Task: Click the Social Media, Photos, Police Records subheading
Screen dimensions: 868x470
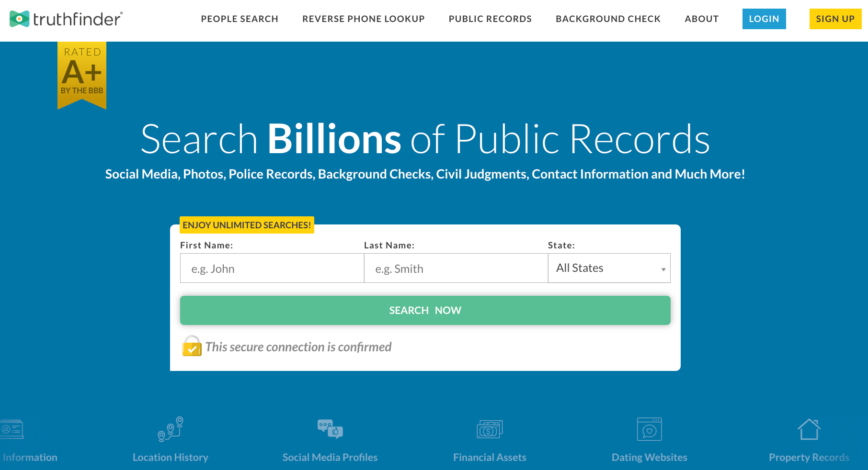Action: tap(425, 174)
